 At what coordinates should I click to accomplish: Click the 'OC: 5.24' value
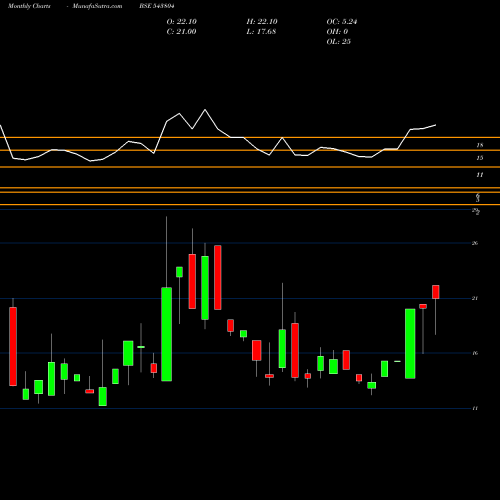(342, 22)
